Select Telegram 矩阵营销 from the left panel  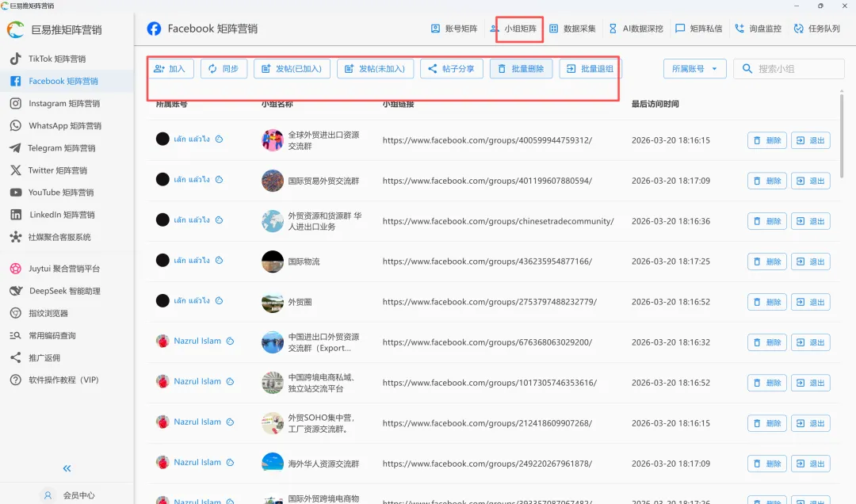point(65,147)
